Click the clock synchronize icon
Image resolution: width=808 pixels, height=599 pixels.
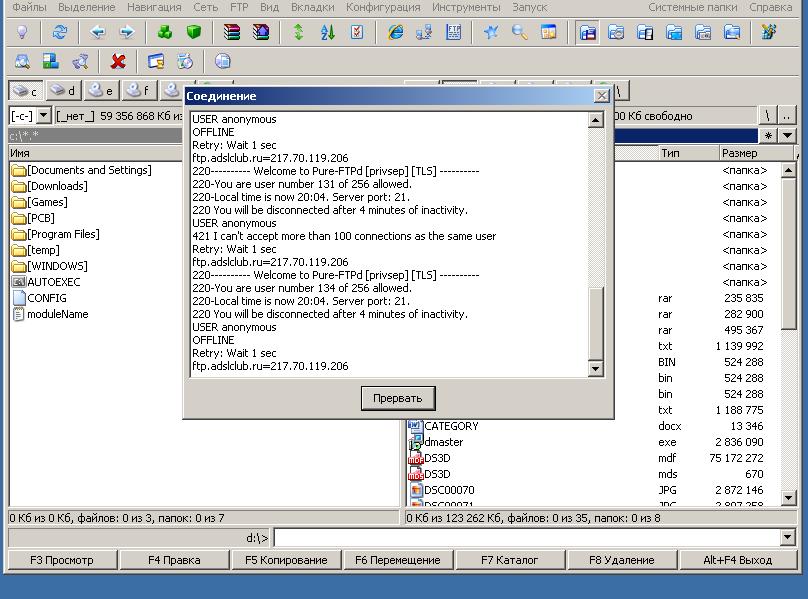point(184,62)
